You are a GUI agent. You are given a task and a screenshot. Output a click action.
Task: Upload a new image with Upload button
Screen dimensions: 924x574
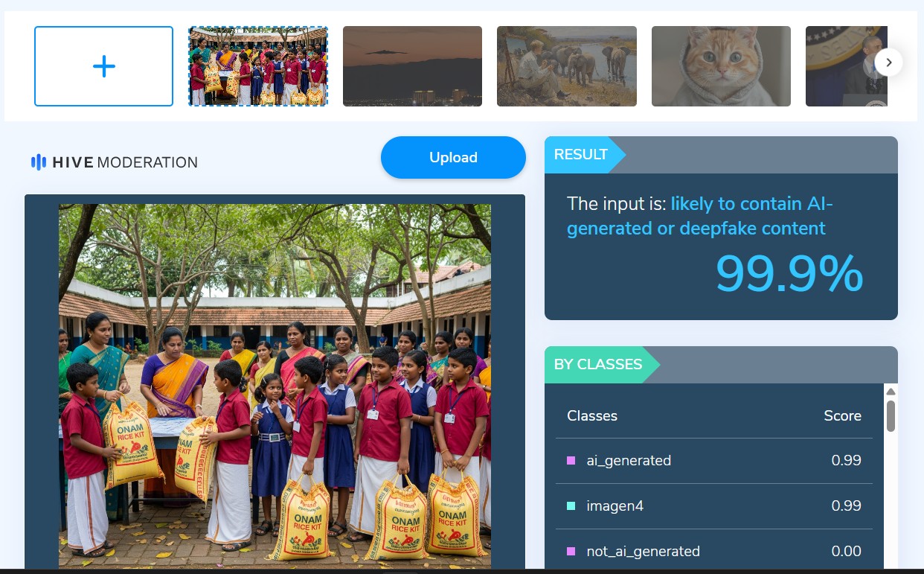pos(453,157)
